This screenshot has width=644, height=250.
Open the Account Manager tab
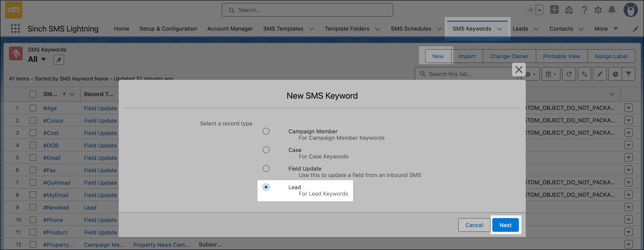(x=230, y=29)
